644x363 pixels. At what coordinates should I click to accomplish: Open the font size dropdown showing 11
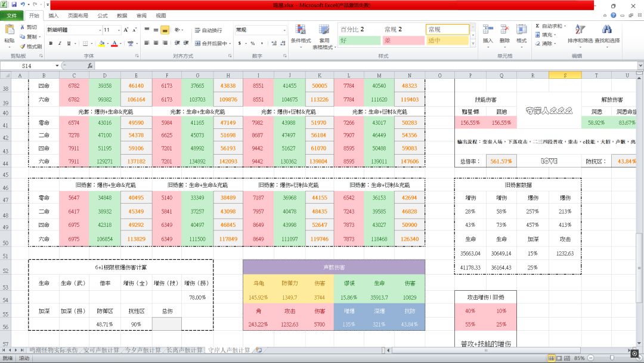[x=119, y=30]
